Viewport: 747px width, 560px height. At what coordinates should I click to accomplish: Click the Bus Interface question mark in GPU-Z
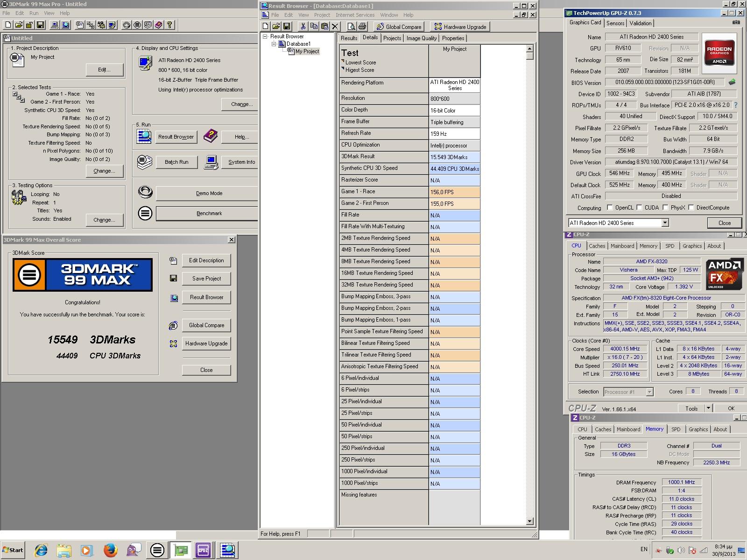[x=736, y=105]
